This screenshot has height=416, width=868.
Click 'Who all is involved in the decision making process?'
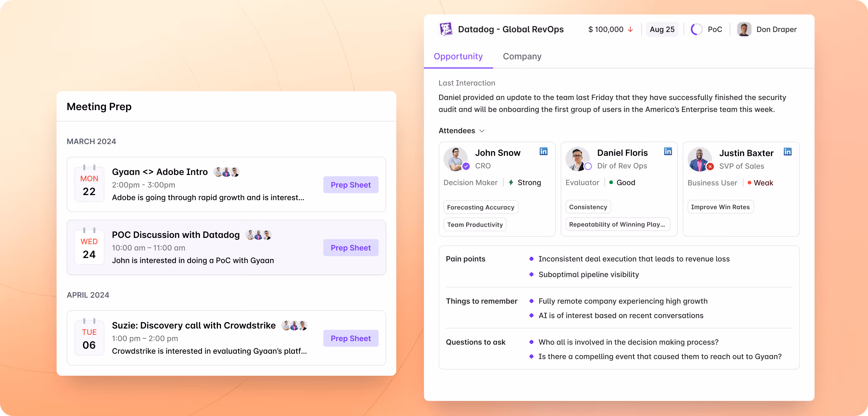[628, 342]
